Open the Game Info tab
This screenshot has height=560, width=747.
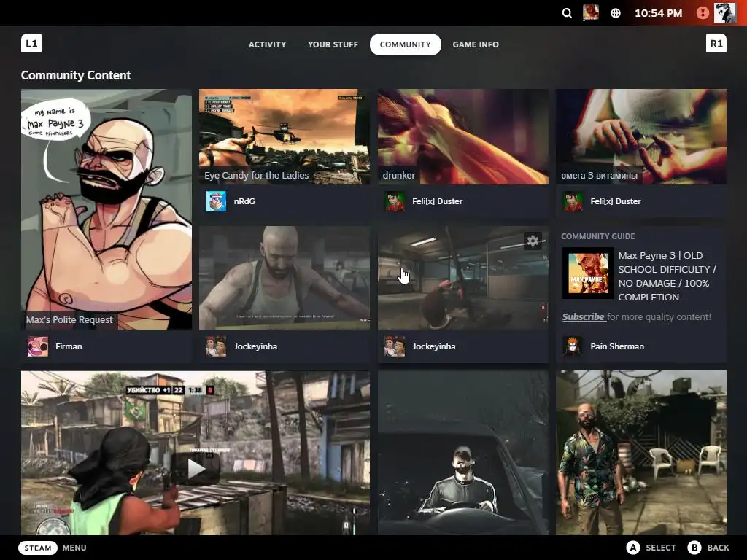(476, 44)
